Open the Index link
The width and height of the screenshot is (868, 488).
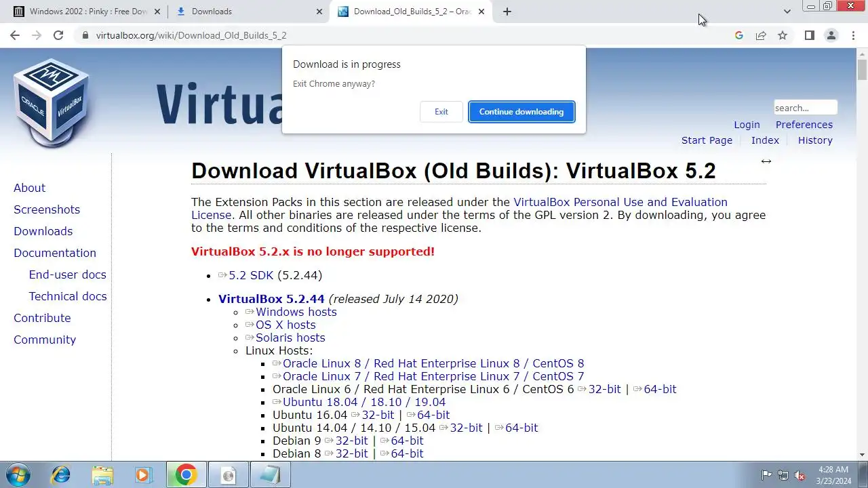coord(765,140)
